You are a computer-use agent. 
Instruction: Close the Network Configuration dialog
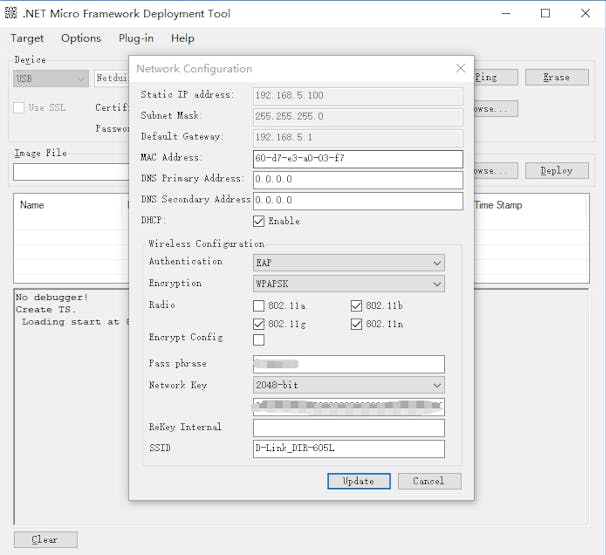(x=460, y=68)
